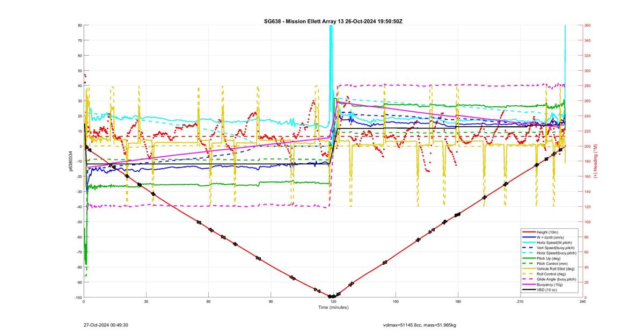Screen dimensions: 644x334
Task: Click the 140 heading tick label
Action: pos(588,192)
